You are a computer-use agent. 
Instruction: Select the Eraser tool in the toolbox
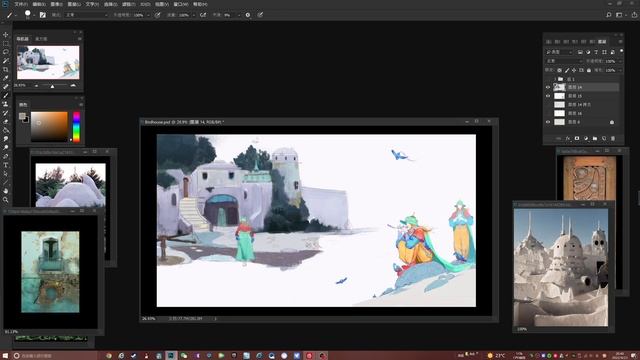pos(6,122)
